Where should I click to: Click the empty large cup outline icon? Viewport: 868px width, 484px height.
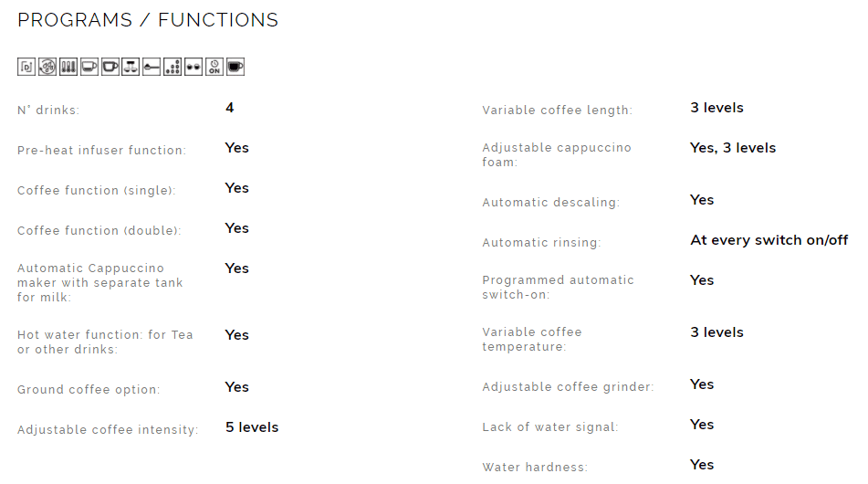coord(110,67)
